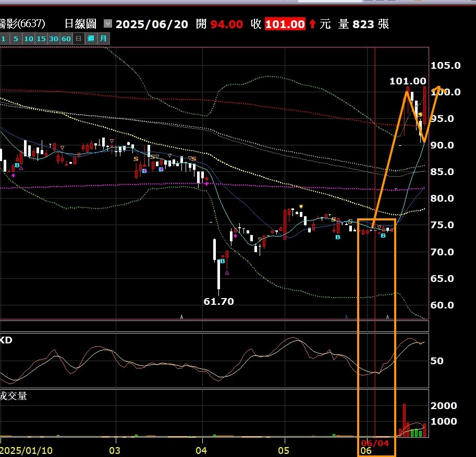Switch to the 1-minute timeframe
The image size is (476, 457).
[x=4, y=39]
